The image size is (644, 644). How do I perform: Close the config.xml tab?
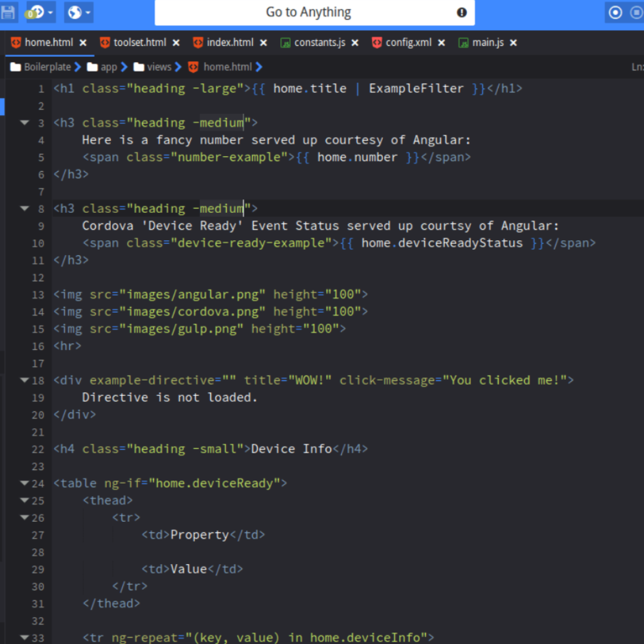[x=441, y=43]
